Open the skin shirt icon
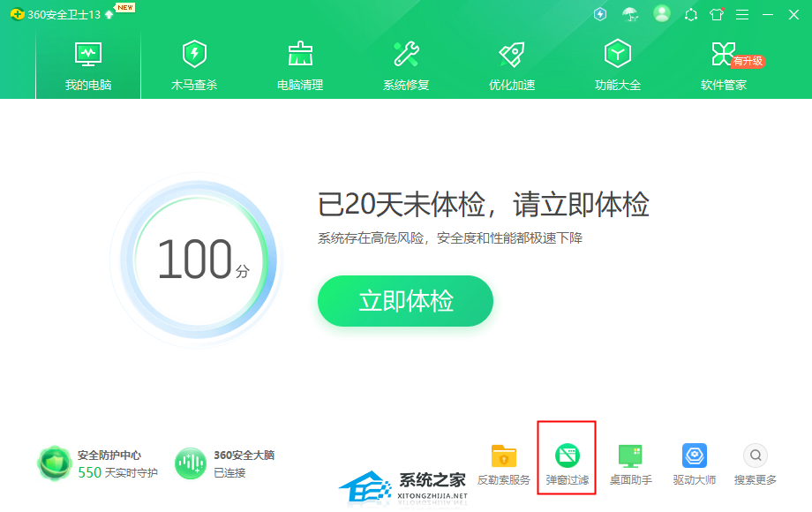Image resolution: width=812 pixels, height=512 pixels. click(x=718, y=14)
